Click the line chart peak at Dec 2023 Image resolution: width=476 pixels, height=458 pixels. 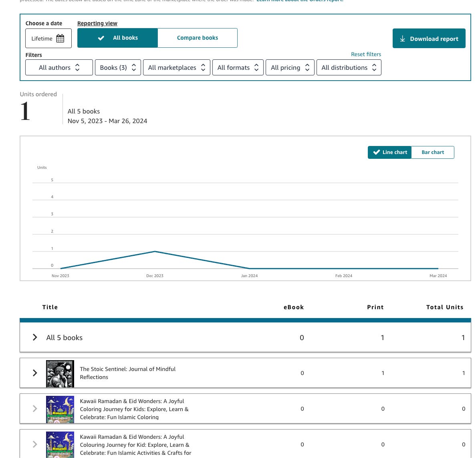155,251
